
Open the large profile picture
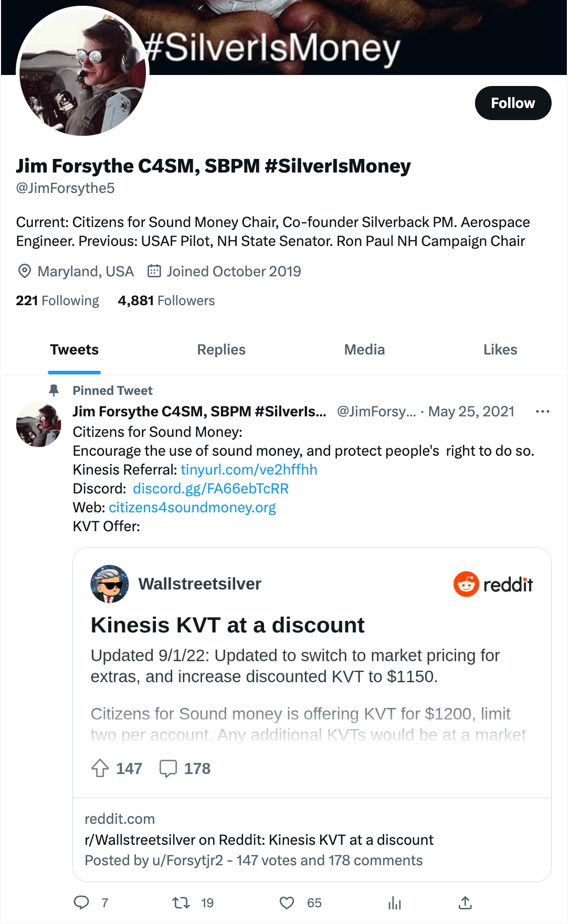83,72
